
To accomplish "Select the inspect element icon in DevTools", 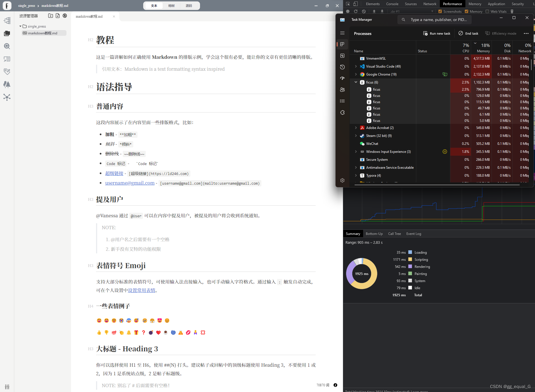I will pos(347,4).
